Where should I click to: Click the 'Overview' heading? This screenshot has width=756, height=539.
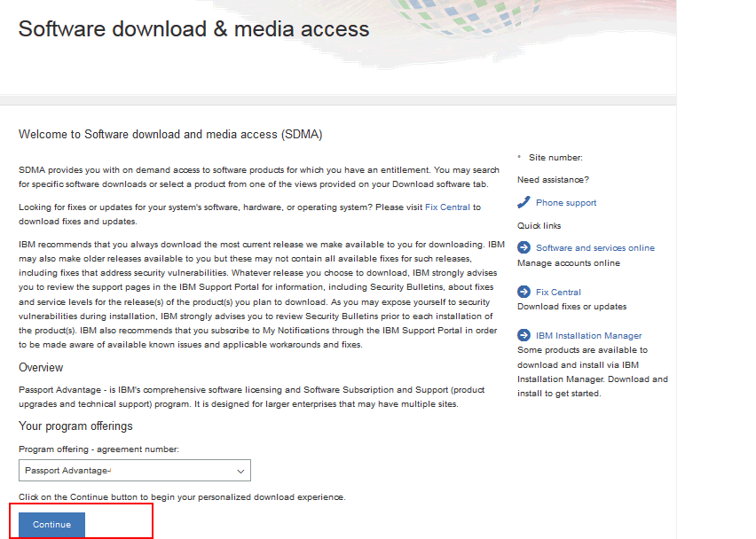pos(41,368)
